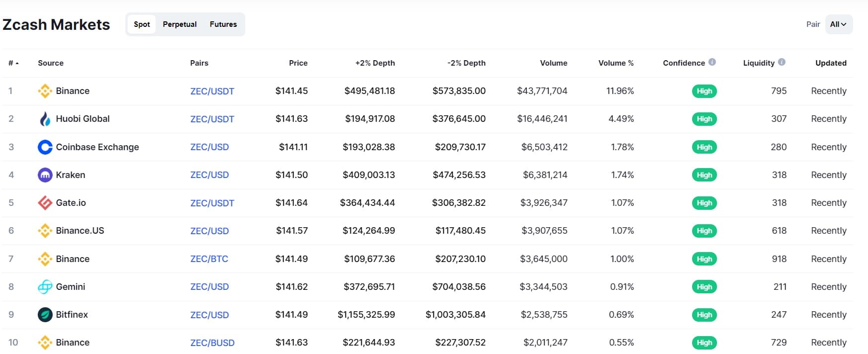The height and width of the screenshot is (354, 868).
Task: Click the Liquidity info icon
Action: click(x=782, y=62)
